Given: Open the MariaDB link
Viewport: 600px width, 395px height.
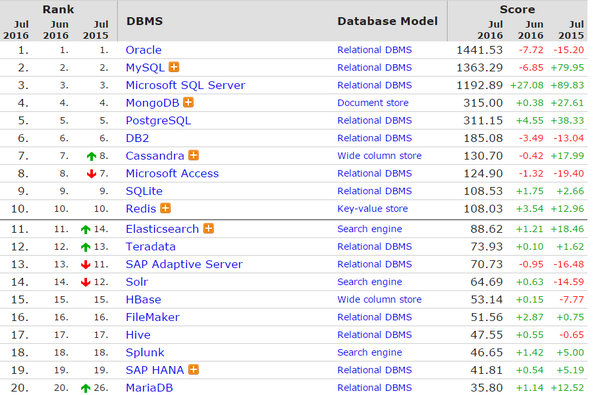Looking at the screenshot, I should 149,387.
